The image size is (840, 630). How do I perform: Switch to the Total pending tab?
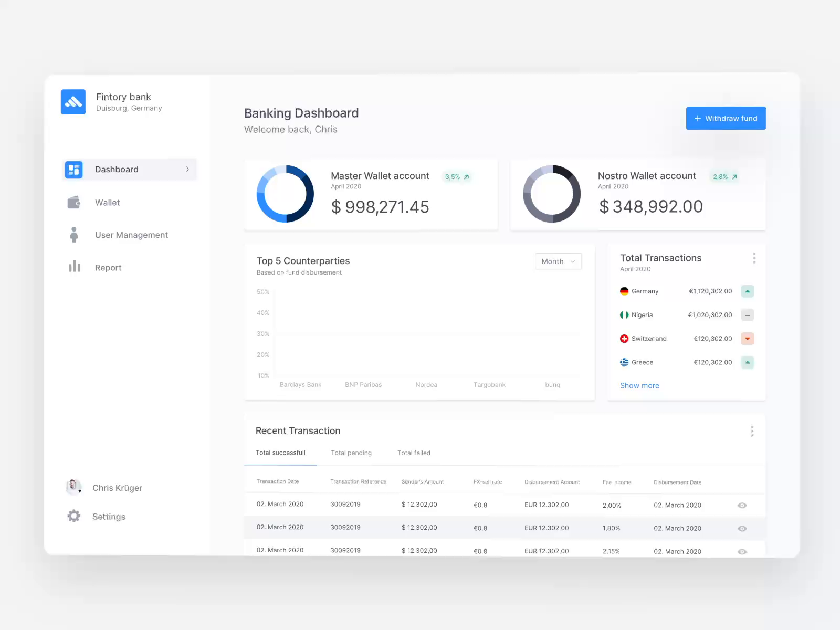[351, 453]
